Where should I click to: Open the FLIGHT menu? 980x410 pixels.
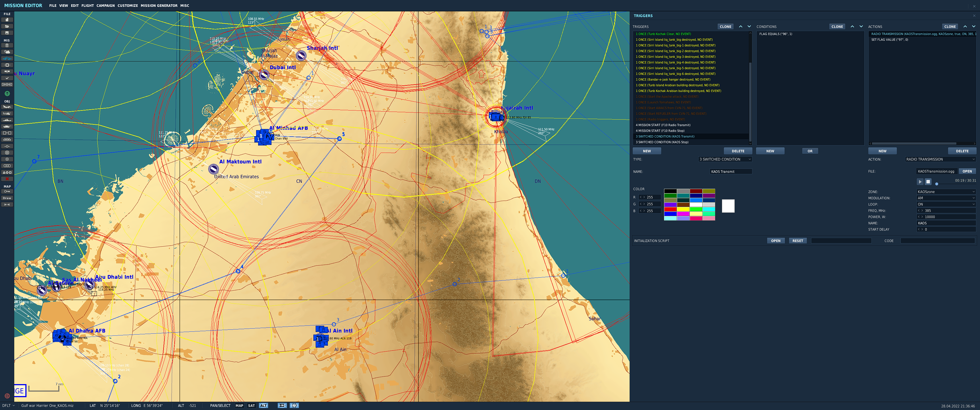pyautogui.click(x=87, y=6)
